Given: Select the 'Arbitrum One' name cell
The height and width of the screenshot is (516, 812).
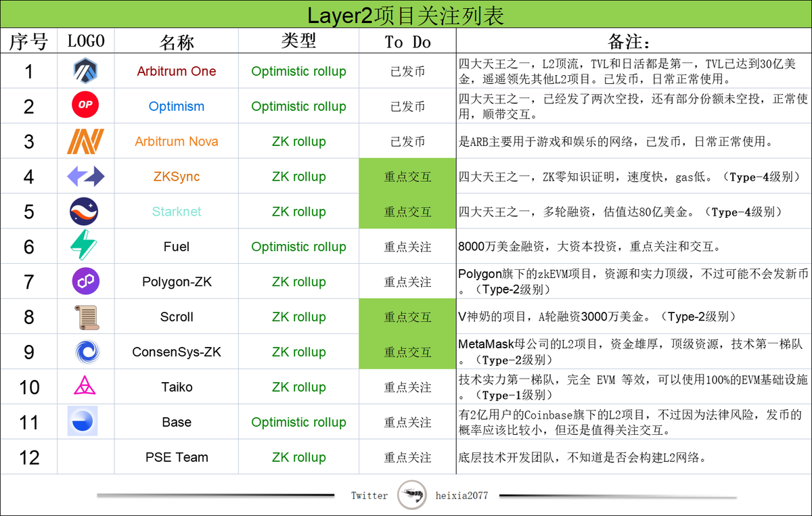Looking at the screenshot, I should (x=177, y=71).
